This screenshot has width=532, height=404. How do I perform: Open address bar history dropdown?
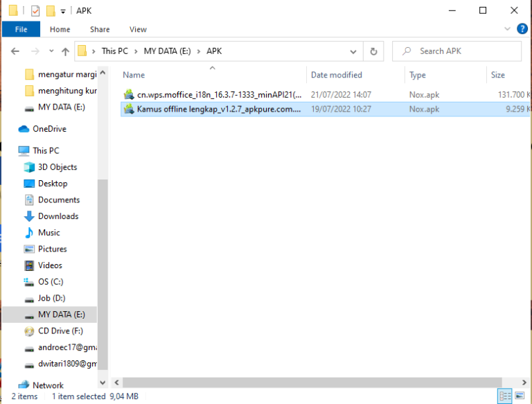click(353, 51)
